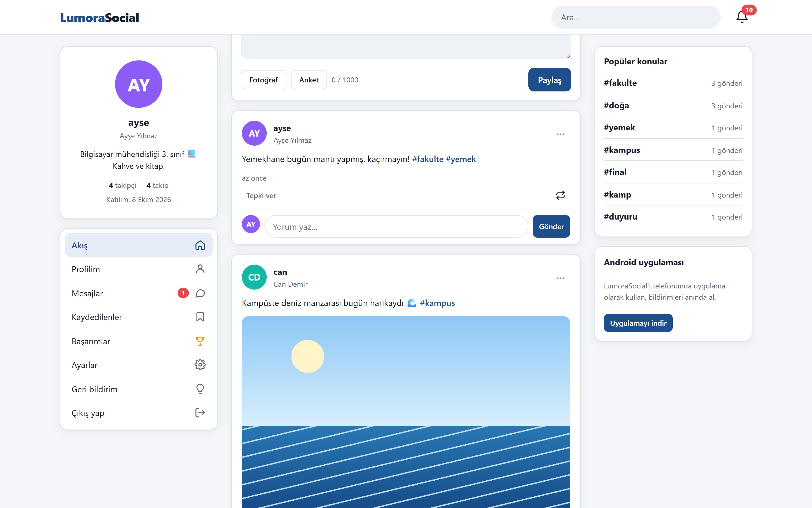The image size is (812, 508).
Task: Click the trophy icon beside Başarımlar
Action: pyautogui.click(x=200, y=341)
